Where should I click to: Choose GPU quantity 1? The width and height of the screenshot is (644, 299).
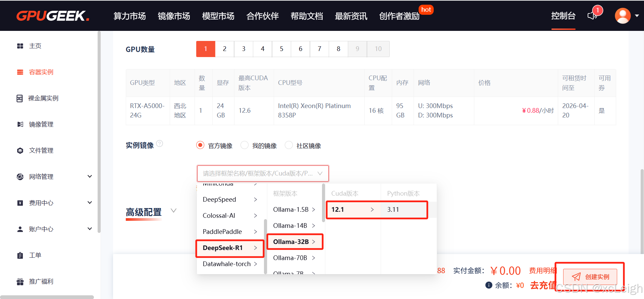(x=206, y=49)
